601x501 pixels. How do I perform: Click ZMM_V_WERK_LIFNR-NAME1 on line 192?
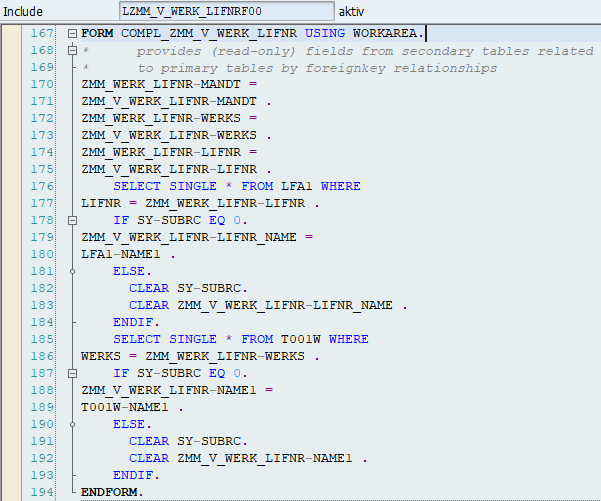264,458
